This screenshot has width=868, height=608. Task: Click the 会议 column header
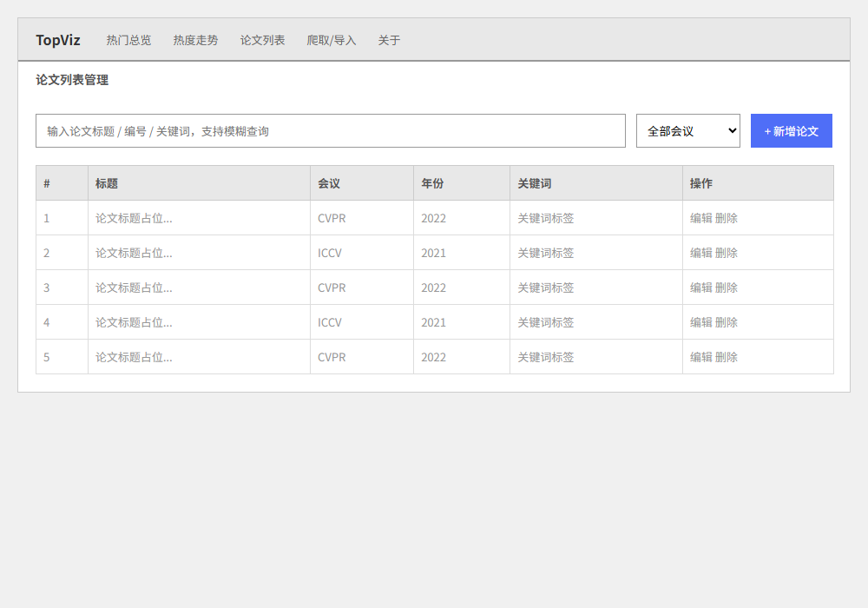point(362,183)
